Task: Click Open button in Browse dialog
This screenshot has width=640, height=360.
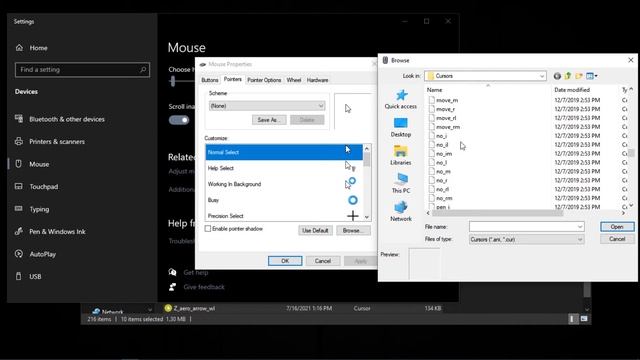Action: click(617, 227)
